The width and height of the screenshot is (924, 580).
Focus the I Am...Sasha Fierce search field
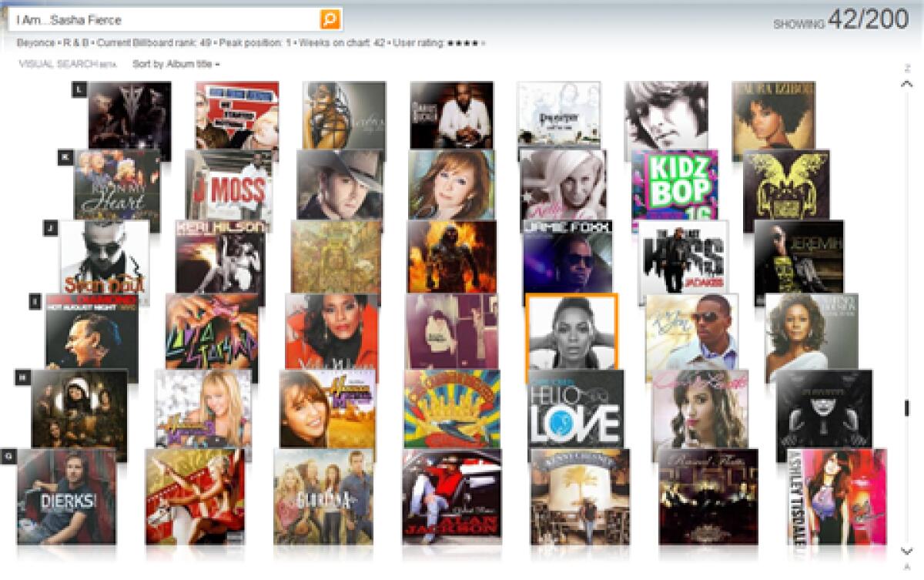[x=167, y=19]
